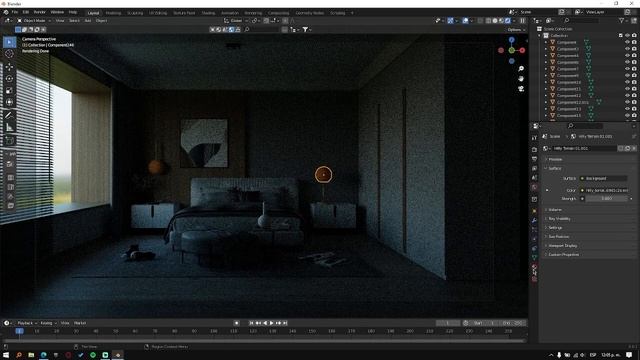The width and height of the screenshot is (640, 360).
Task: Open the Global transform orientation dropdown
Action: (235, 20)
